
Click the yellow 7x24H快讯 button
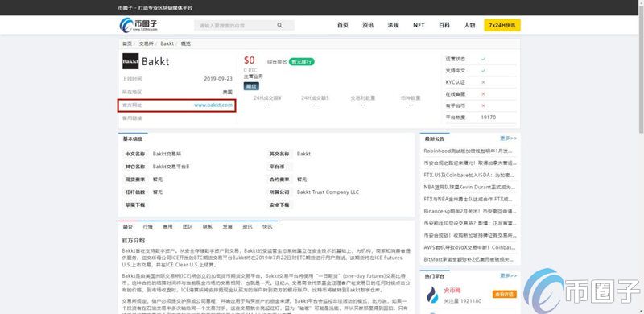point(502,25)
